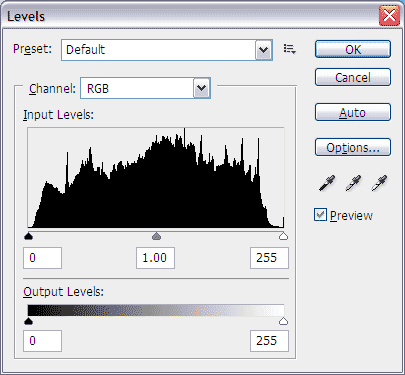Screen dimensions: 405x375
Task: Click the histogram display
Action: (x=156, y=178)
